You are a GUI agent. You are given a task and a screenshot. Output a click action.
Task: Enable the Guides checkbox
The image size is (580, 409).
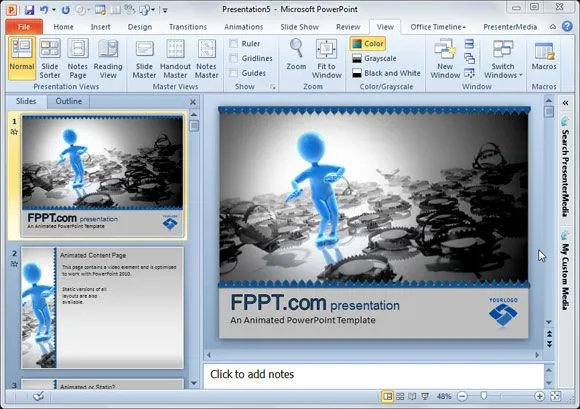tap(233, 73)
